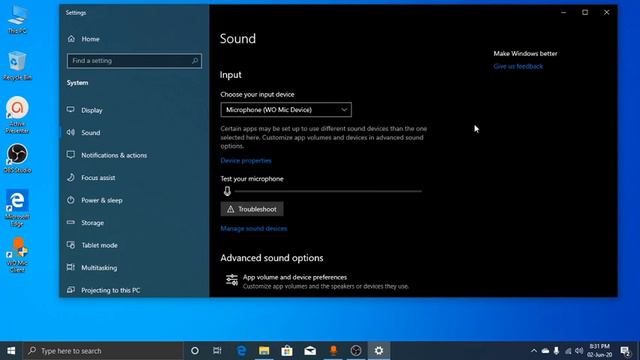
Task: Click the OneDrive cloud tray icon
Action: pyautogui.click(x=545, y=351)
